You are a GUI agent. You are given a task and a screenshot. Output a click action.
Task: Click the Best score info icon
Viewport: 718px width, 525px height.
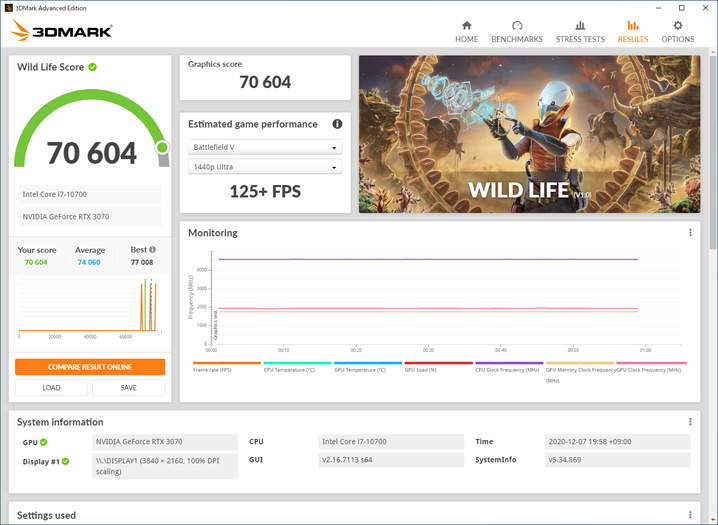[152, 249]
